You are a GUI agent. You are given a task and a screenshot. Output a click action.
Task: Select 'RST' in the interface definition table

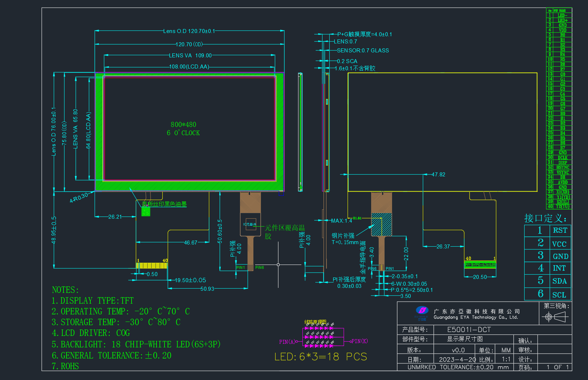pyautogui.click(x=560, y=231)
